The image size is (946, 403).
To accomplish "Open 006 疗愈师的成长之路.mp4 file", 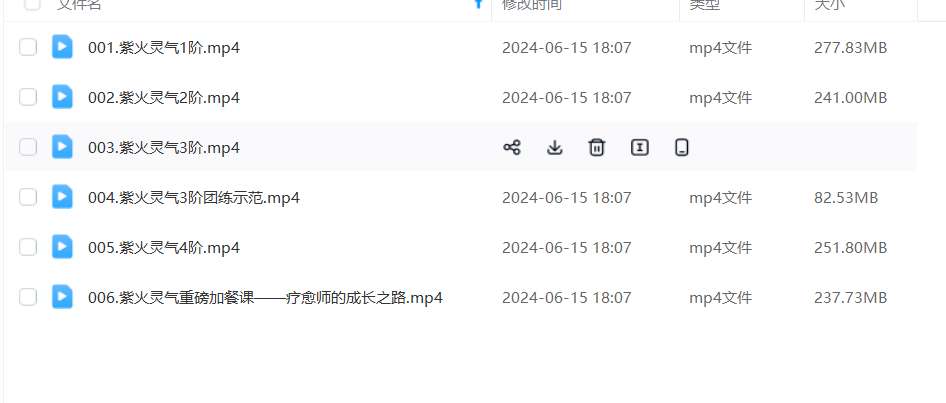I will (x=265, y=298).
